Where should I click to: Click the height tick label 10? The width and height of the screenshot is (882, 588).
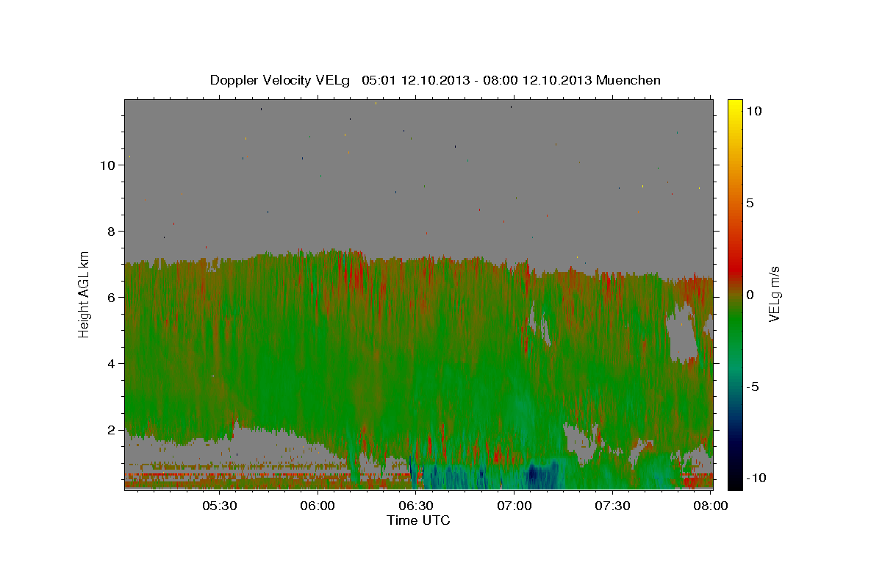click(107, 165)
